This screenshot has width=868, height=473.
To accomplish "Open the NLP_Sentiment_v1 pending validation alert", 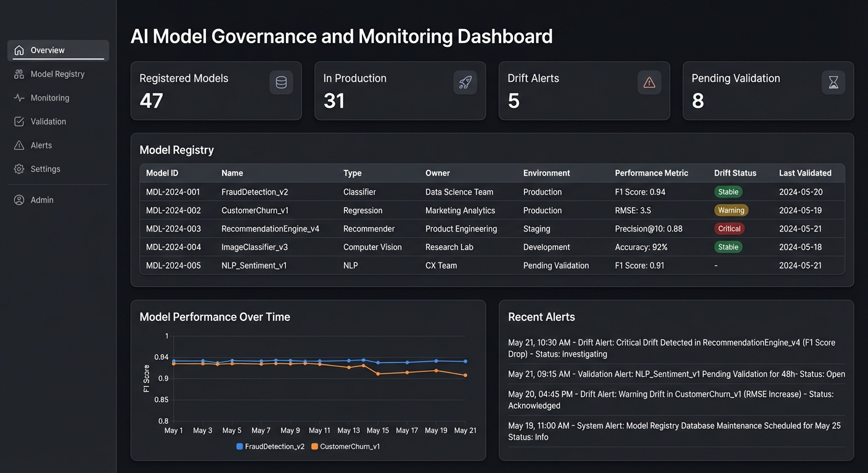I will (x=676, y=374).
